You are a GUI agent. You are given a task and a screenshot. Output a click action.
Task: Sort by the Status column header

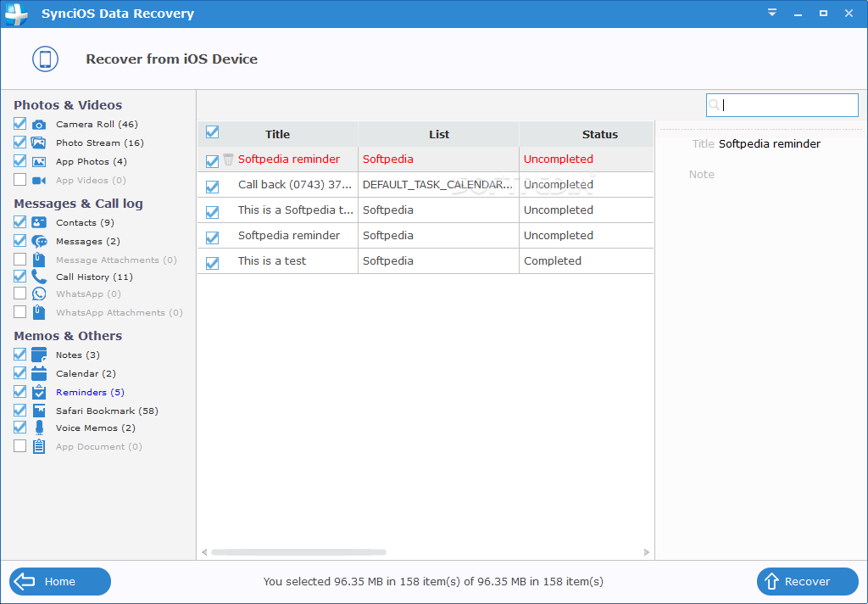tap(599, 134)
